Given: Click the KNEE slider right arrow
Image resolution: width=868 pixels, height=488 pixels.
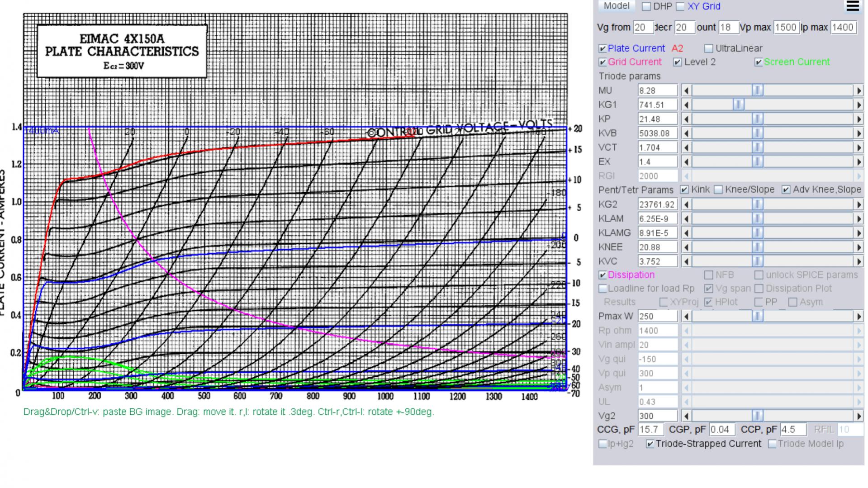Looking at the screenshot, I should click(859, 247).
